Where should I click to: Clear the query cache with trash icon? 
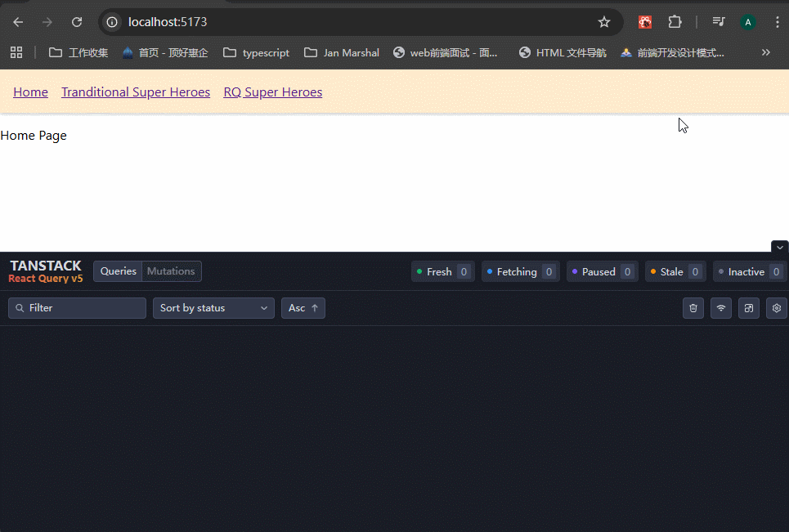click(693, 308)
